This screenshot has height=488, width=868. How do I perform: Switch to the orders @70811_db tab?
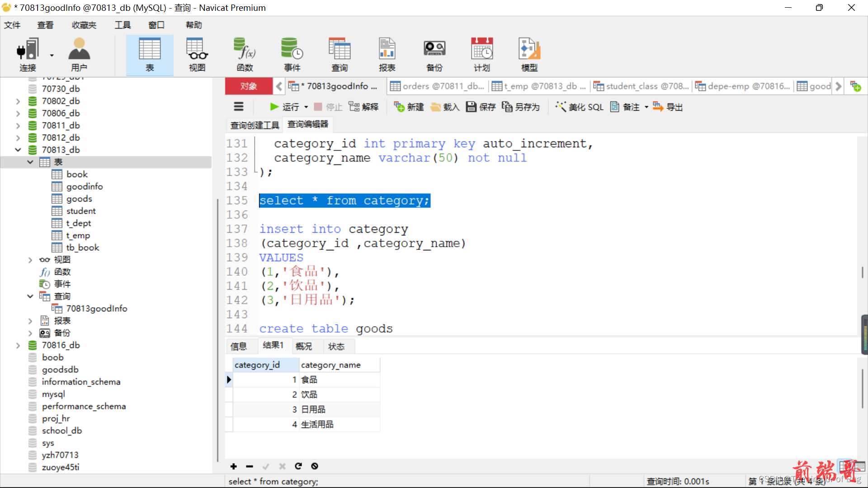pyautogui.click(x=438, y=86)
